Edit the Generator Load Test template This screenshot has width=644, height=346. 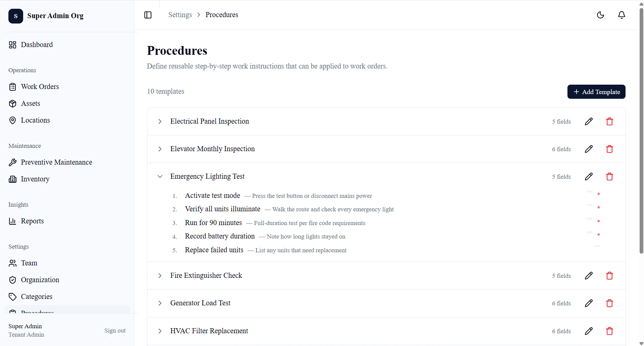pyautogui.click(x=589, y=303)
